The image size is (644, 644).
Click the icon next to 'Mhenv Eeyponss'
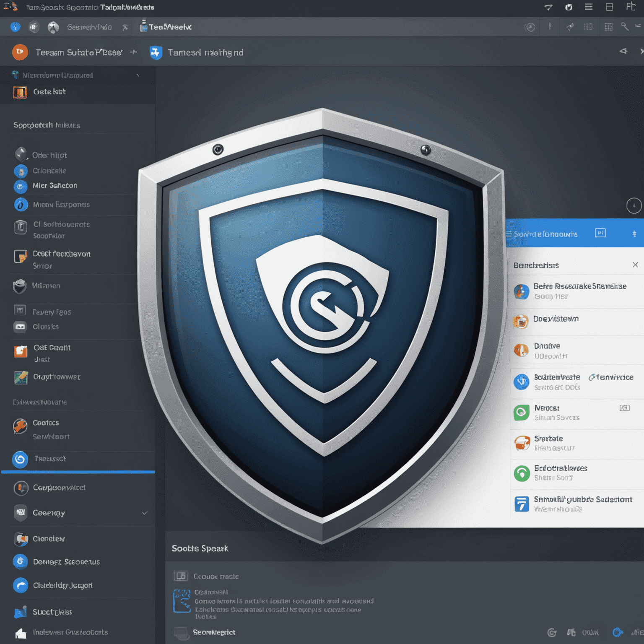coord(21,205)
